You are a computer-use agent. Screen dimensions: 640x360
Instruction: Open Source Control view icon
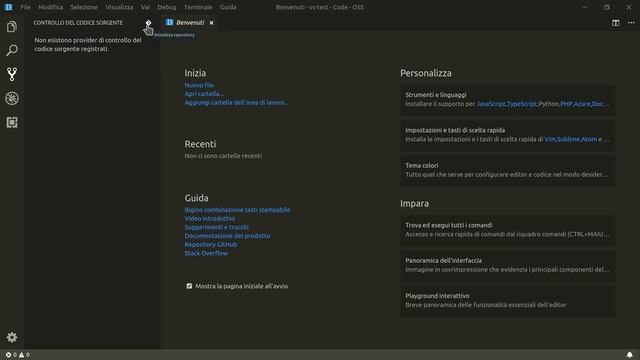(12, 74)
